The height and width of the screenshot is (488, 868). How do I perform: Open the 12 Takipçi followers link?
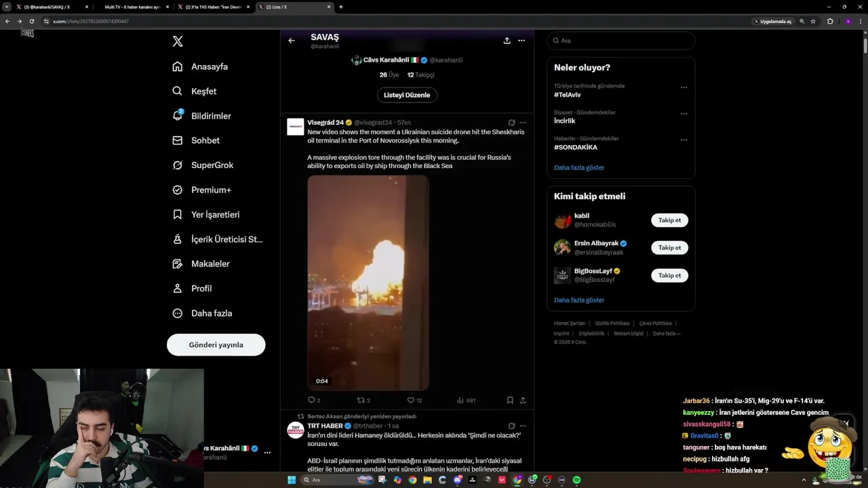point(420,75)
